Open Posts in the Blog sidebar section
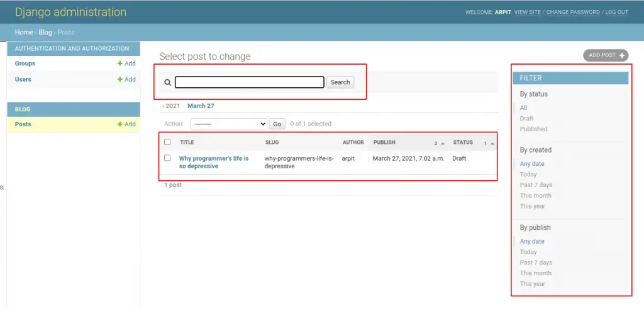Screen dimensions: 644x309 pos(23,124)
